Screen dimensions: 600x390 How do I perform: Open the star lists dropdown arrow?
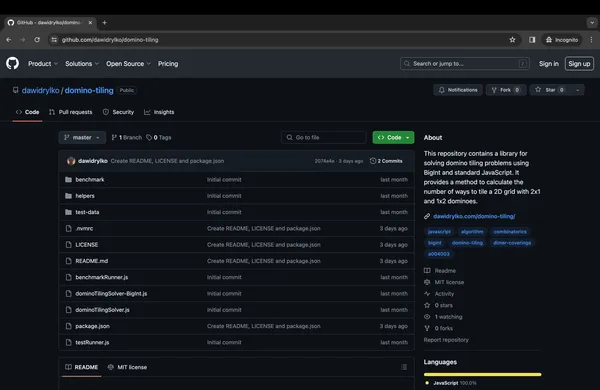(x=577, y=90)
